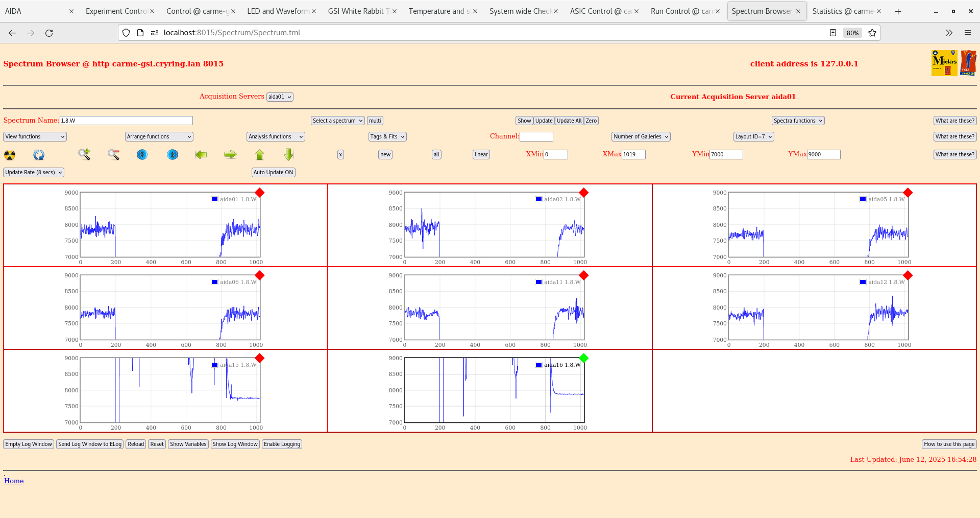
Task: Click the Update All button
Action: point(569,121)
